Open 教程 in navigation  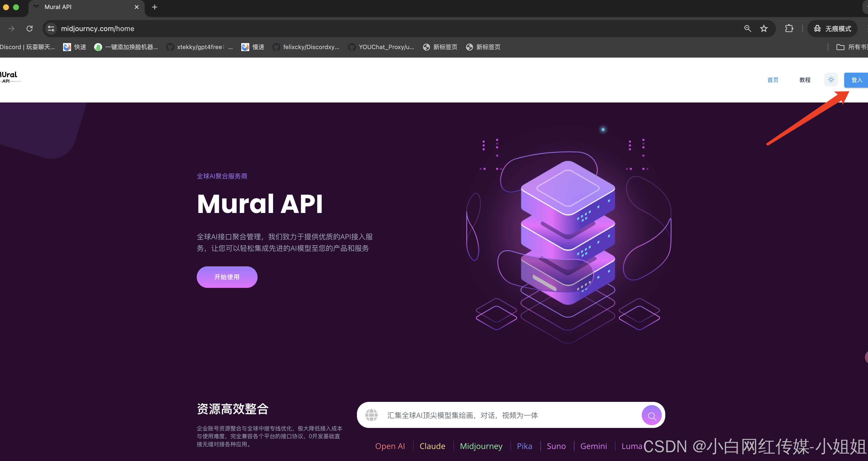click(x=805, y=80)
